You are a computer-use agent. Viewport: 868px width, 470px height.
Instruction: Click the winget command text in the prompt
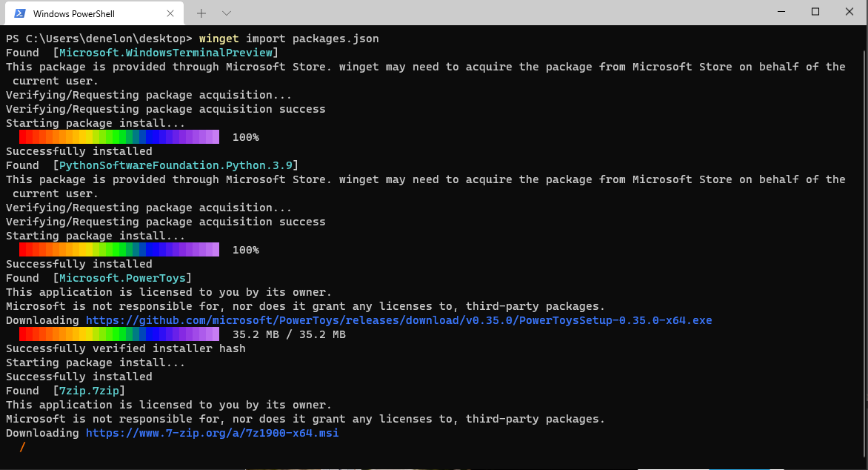click(219, 38)
